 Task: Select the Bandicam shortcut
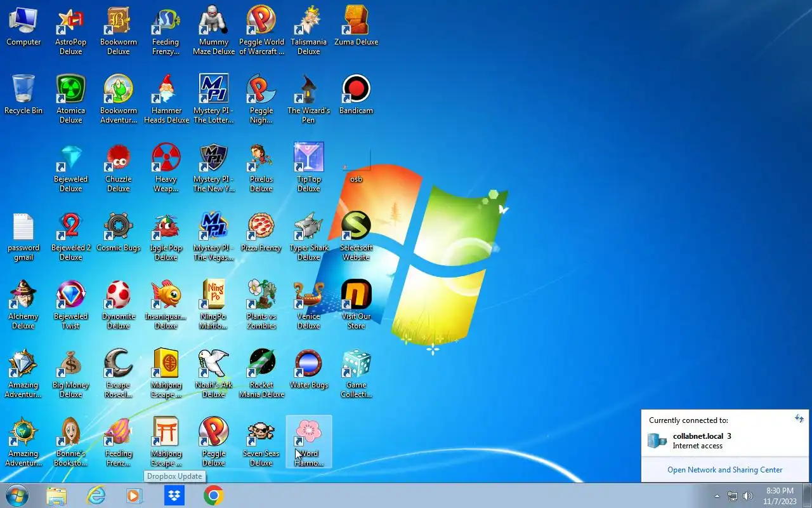point(356,95)
